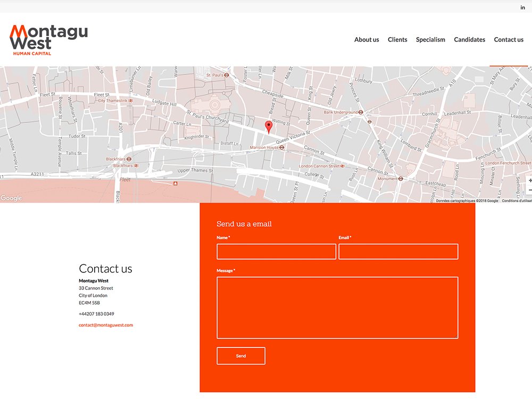The image size is (532, 399).
Task: Click the 'Cheapside' map label
Action: [x=272, y=94]
